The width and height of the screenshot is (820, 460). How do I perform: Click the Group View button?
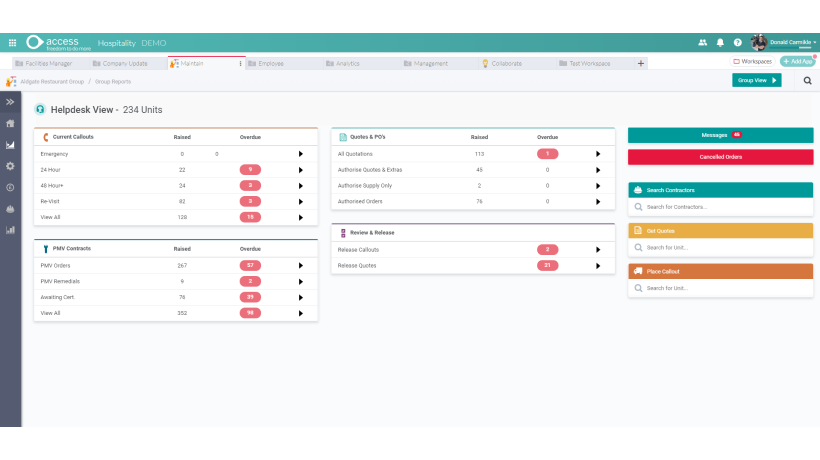[756, 80]
